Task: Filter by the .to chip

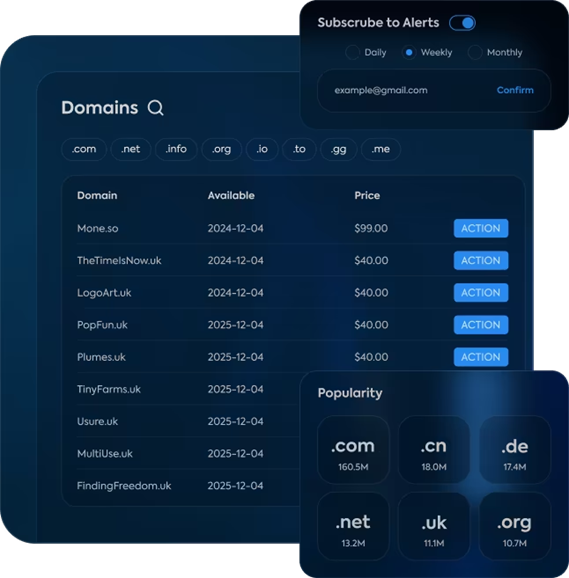Action: tap(299, 149)
